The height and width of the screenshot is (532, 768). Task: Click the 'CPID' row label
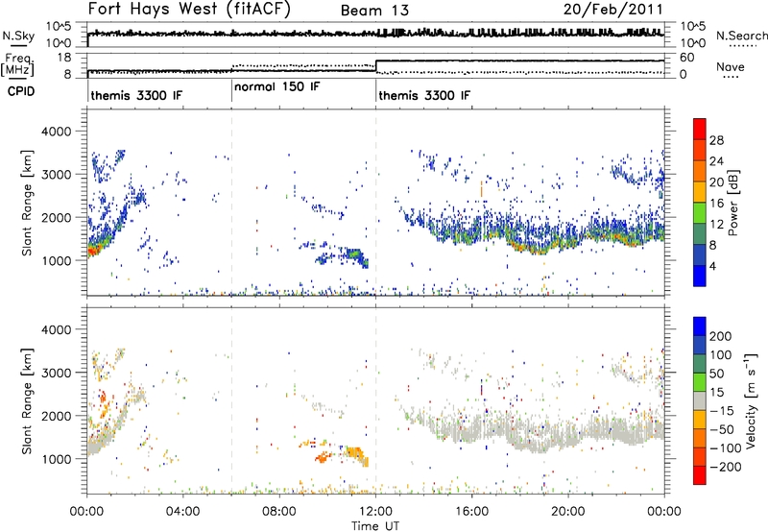coord(21,91)
